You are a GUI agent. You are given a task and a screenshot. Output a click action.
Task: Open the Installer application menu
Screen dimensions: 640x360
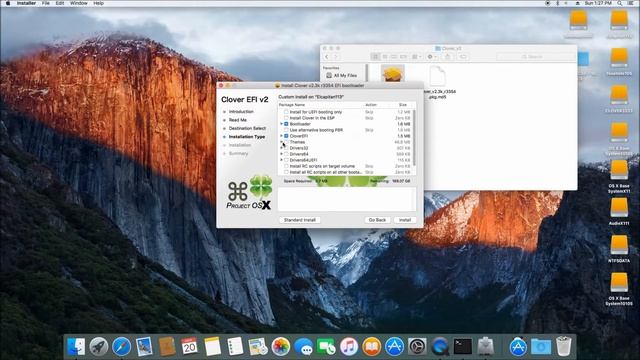point(26,3)
